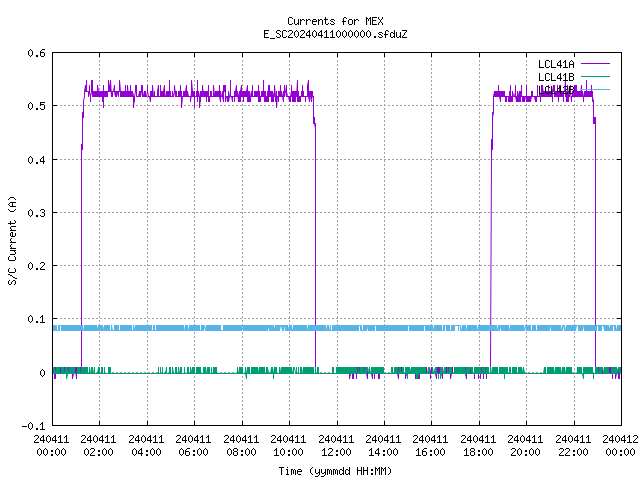Viewport: 640px width, 480px height.
Task: Click the 240411 10:00 x-axis tick label
Action: 288,446
